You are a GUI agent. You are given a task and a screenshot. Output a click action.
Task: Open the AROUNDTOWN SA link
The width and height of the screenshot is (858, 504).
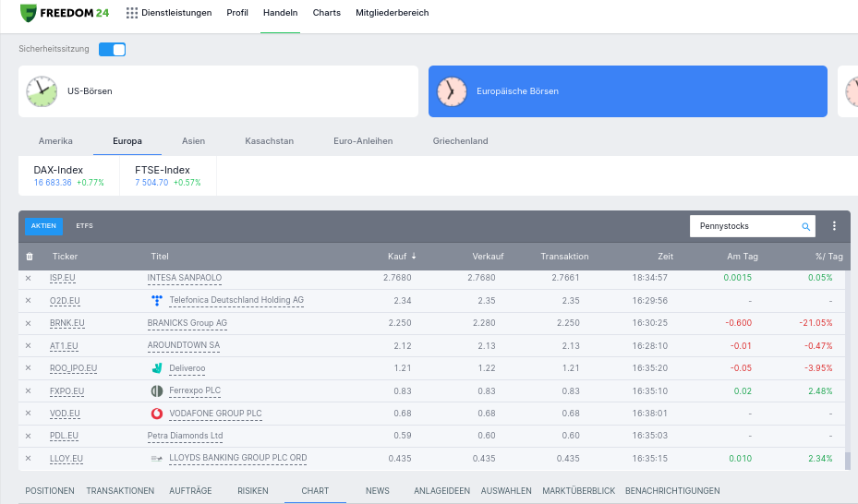point(183,345)
